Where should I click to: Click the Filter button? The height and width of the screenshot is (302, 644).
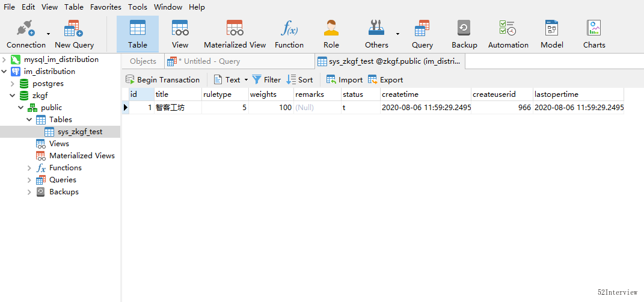click(266, 80)
